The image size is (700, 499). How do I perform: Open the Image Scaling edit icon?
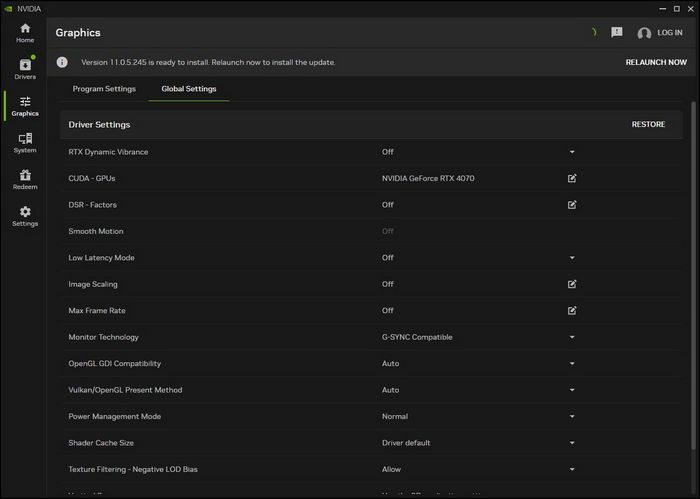click(x=572, y=284)
